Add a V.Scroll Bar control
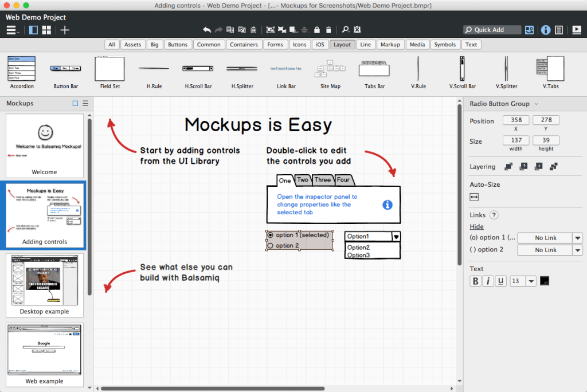 click(462, 69)
